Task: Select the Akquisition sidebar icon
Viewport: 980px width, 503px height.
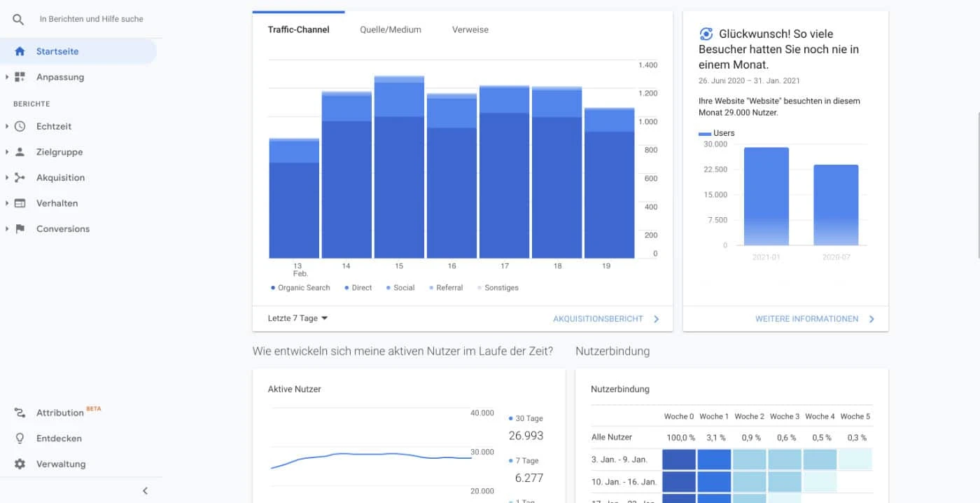Action: (20, 177)
